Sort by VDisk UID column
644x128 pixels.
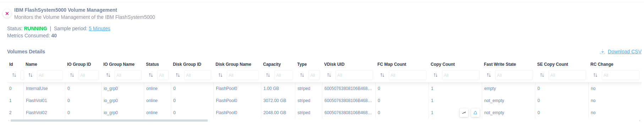[329, 75]
